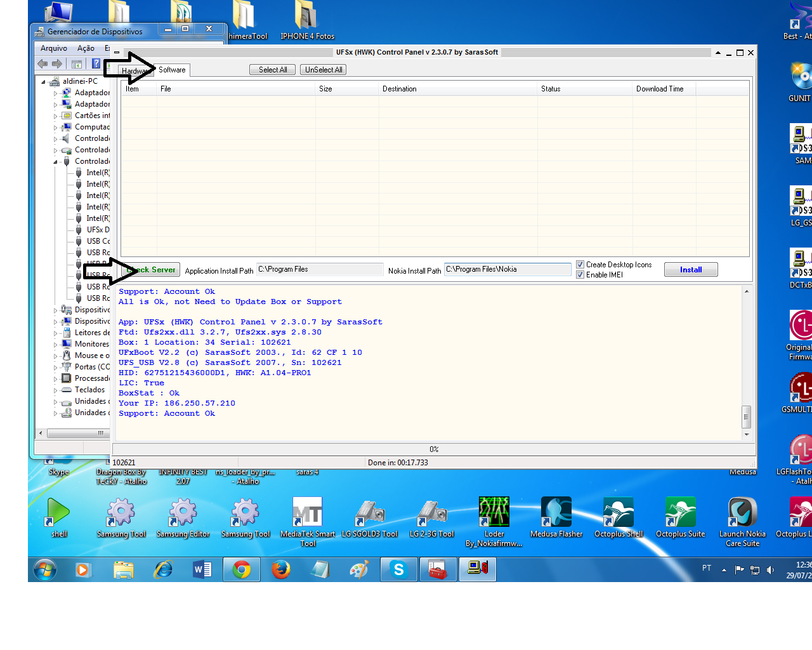Open the Octoplus Shell shortcut

click(x=619, y=517)
